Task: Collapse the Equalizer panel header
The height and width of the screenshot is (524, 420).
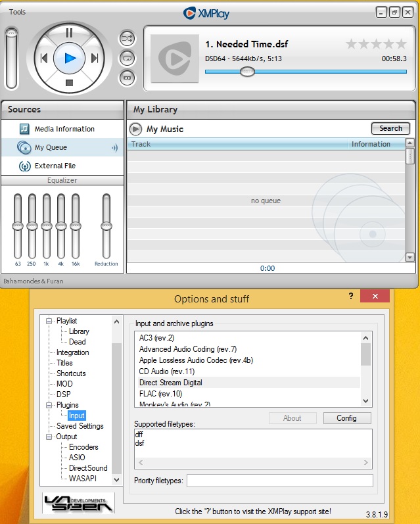Action: point(62,180)
